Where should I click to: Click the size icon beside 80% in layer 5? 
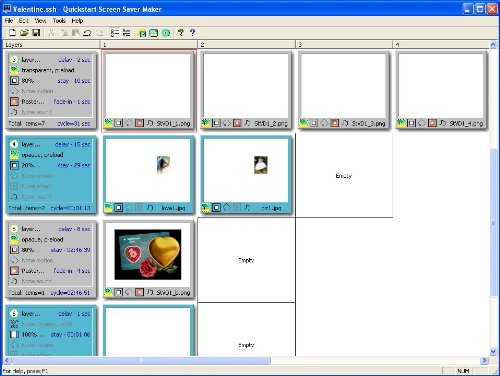coord(14,250)
